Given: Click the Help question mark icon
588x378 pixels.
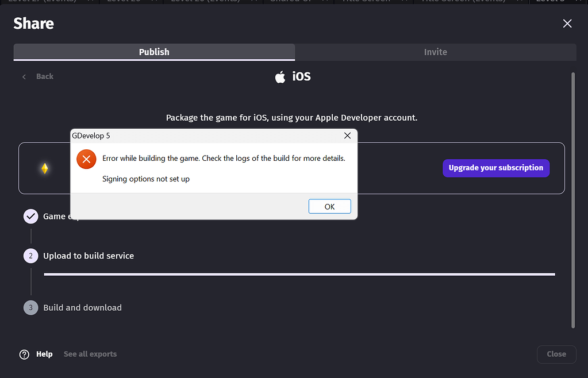Looking at the screenshot, I should pyautogui.click(x=24, y=354).
